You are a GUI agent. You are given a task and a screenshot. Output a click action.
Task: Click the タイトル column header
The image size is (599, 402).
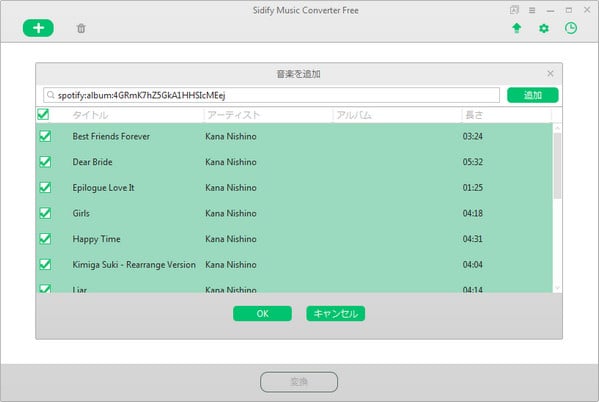pos(90,115)
